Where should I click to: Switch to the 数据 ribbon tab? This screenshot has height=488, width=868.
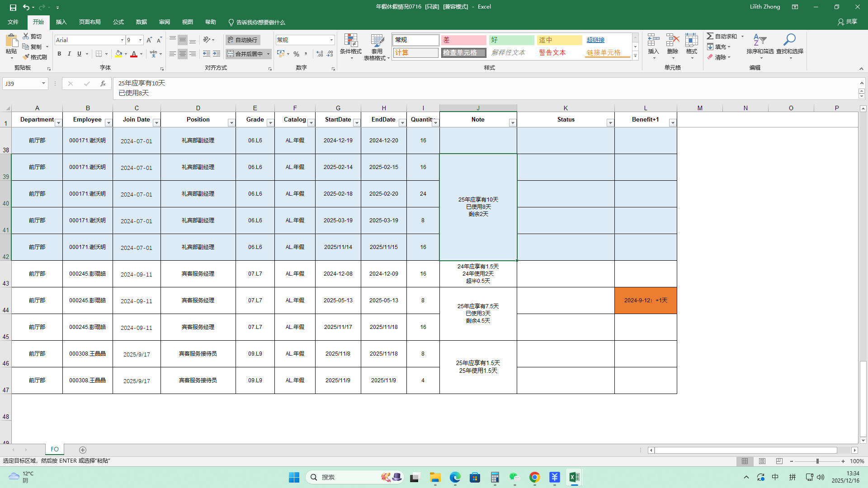click(x=142, y=22)
